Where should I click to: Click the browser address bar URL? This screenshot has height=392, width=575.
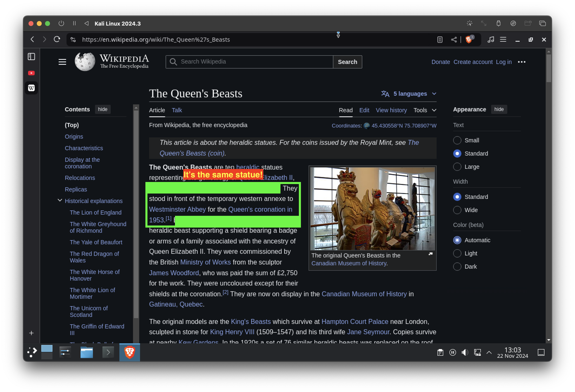156,40
